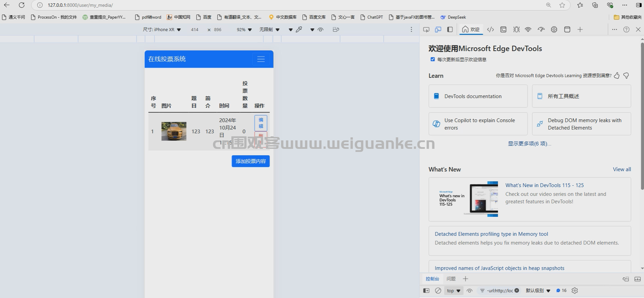This screenshot has height=298, width=644.
Task: Click the browser back arrow
Action: pyautogui.click(x=7, y=5)
